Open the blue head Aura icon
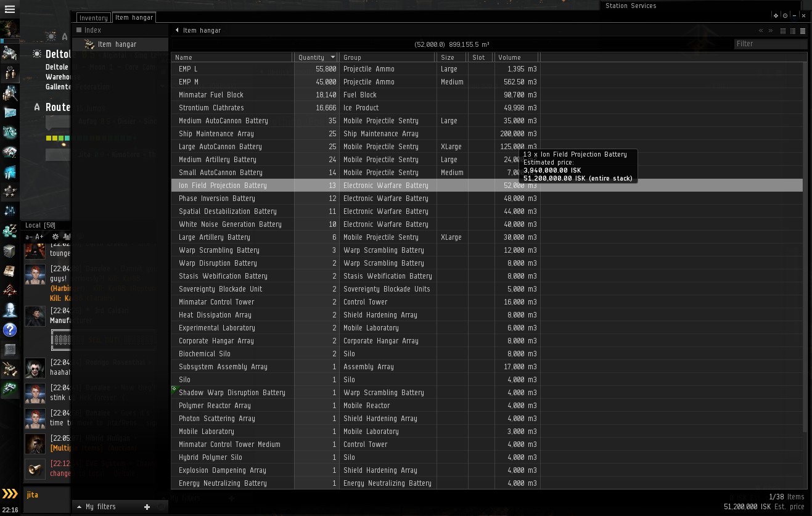Viewport: 812px width, 516px height. tap(10, 310)
